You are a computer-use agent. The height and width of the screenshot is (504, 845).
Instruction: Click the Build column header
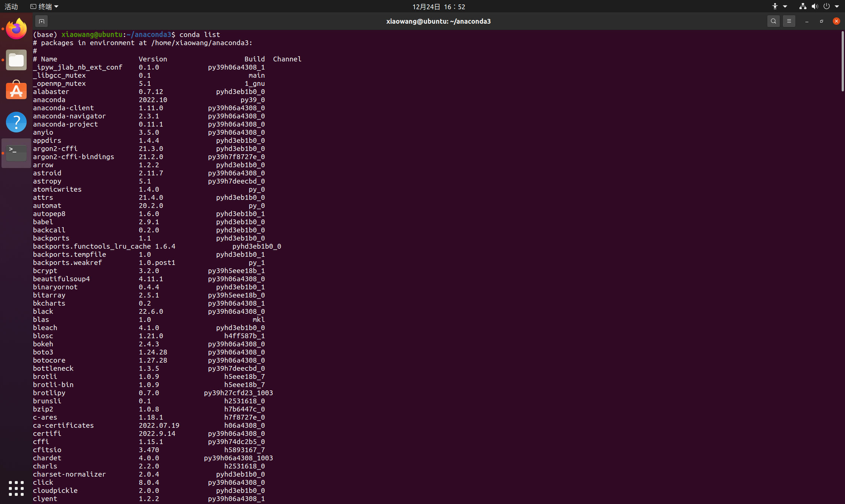255,59
